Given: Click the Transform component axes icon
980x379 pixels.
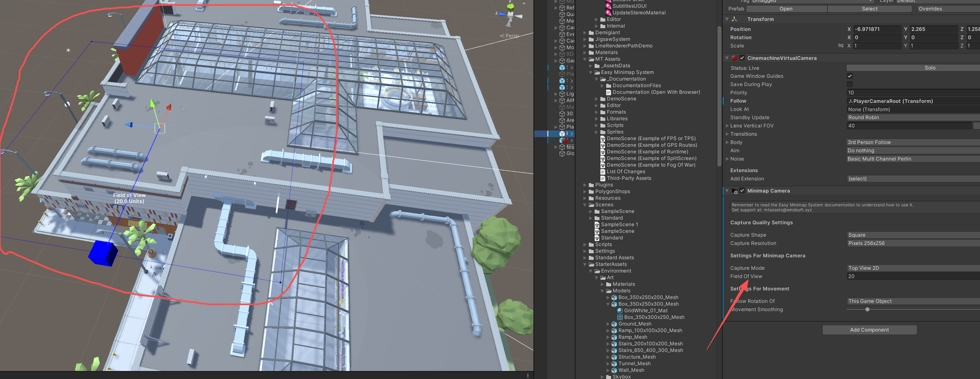Looking at the screenshot, I should pos(734,19).
